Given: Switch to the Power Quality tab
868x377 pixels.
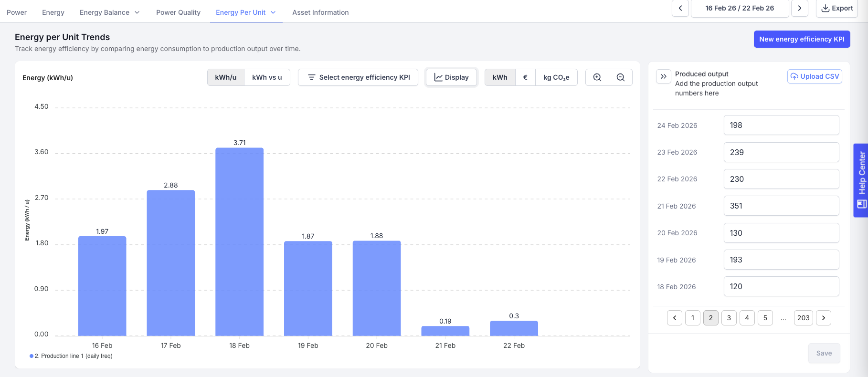Looking at the screenshot, I should (178, 12).
